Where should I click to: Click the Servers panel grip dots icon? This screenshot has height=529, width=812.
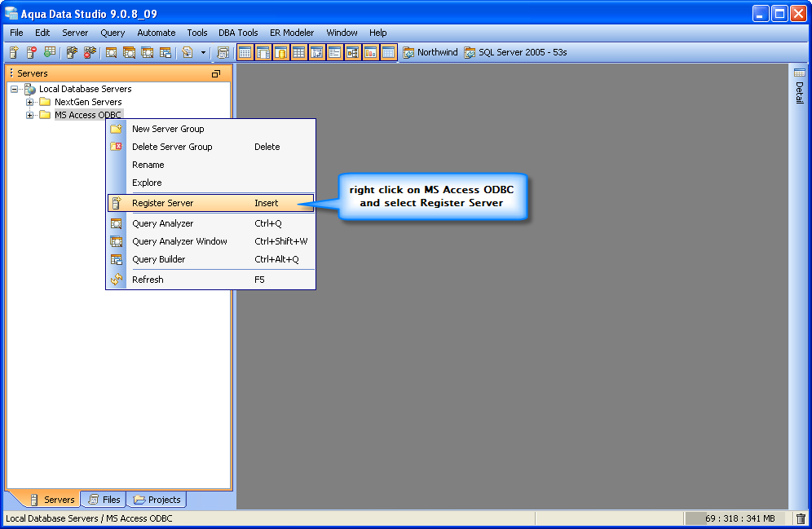click(11, 73)
